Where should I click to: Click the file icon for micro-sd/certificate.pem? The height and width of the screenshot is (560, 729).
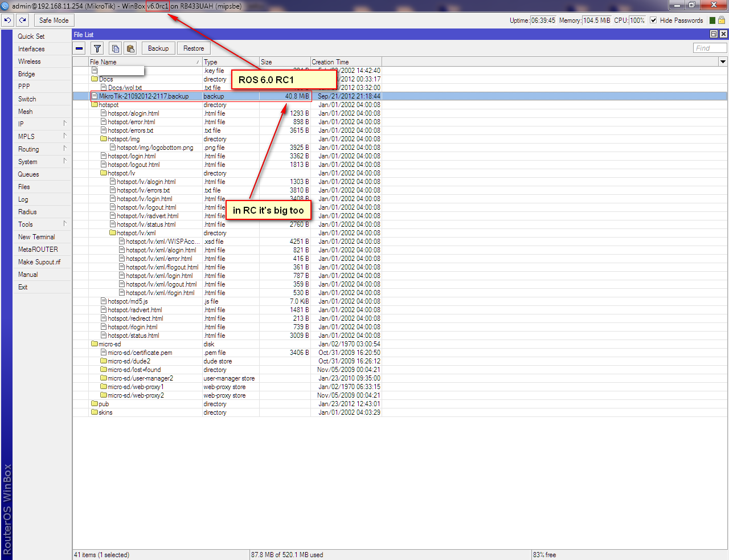[104, 353]
